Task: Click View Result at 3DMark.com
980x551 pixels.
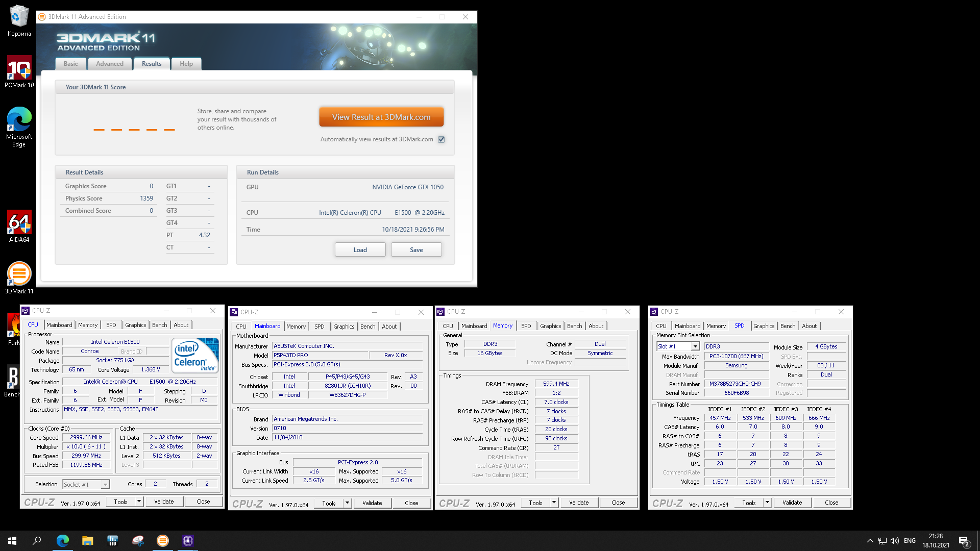Action: (x=381, y=117)
